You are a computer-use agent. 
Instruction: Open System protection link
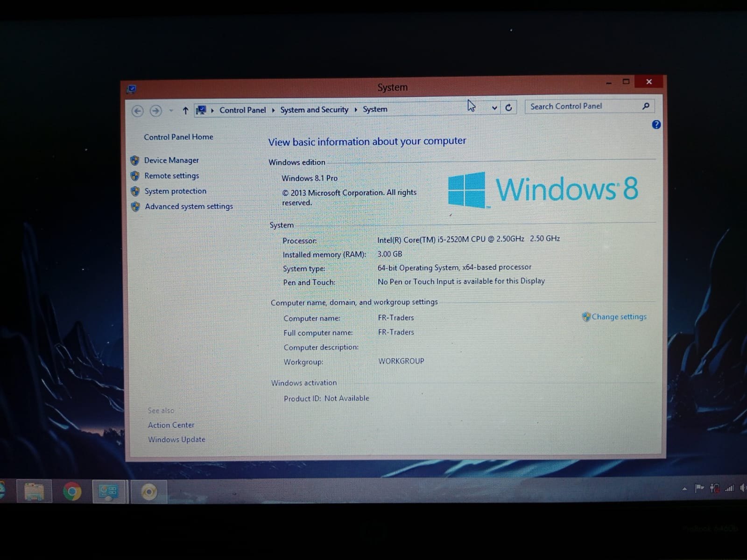(175, 191)
